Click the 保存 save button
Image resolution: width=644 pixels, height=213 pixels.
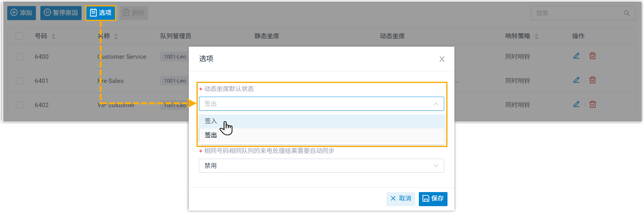pyautogui.click(x=433, y=199)
